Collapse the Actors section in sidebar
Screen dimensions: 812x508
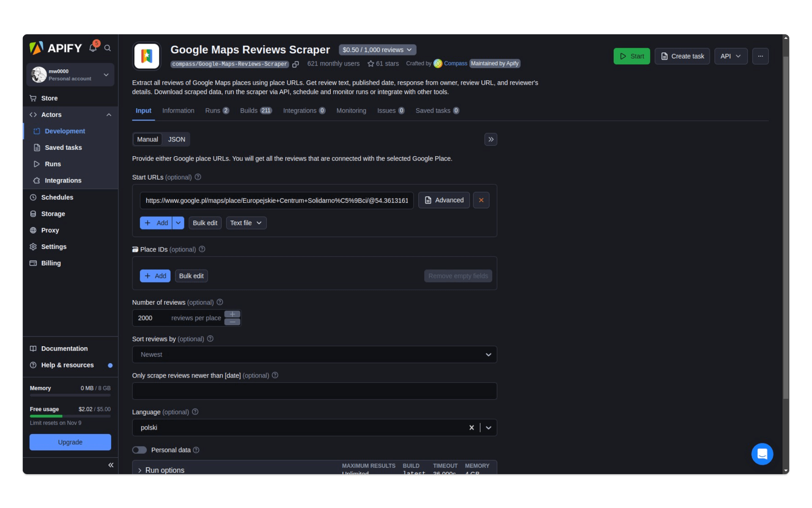(109, 115)
